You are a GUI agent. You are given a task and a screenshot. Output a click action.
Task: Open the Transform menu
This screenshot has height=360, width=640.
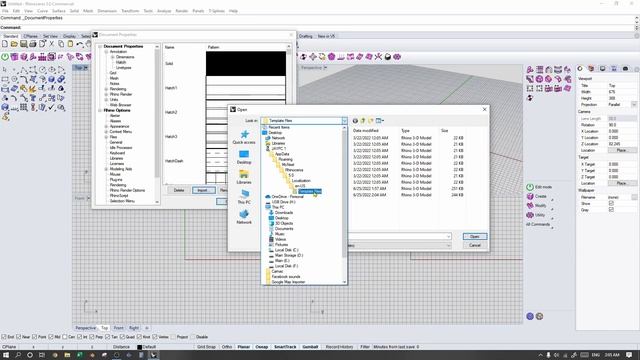pyautogui.click(x=130, y=11)
